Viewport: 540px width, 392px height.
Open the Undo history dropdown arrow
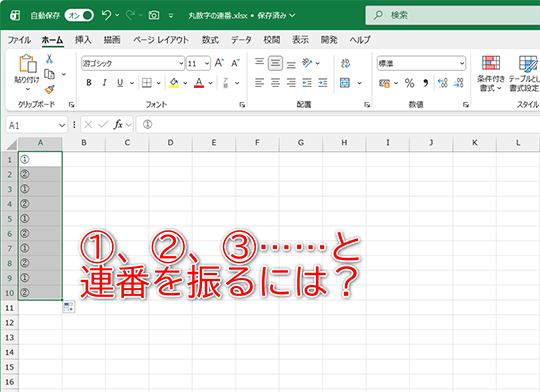point(117,15)
